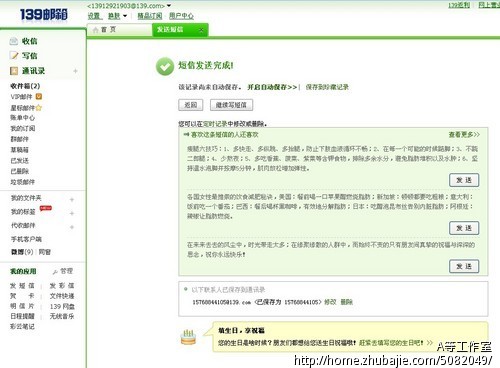Open the account email dropdown arrow
The width and height of the screenshot is (500, 368).
click(169, 6)
